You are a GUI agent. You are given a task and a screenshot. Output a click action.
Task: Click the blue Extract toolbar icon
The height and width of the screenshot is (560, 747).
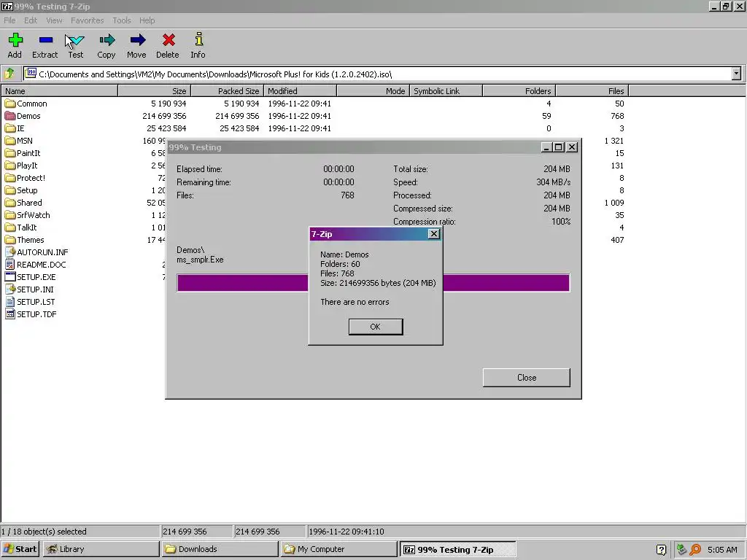tap(46, 40)
